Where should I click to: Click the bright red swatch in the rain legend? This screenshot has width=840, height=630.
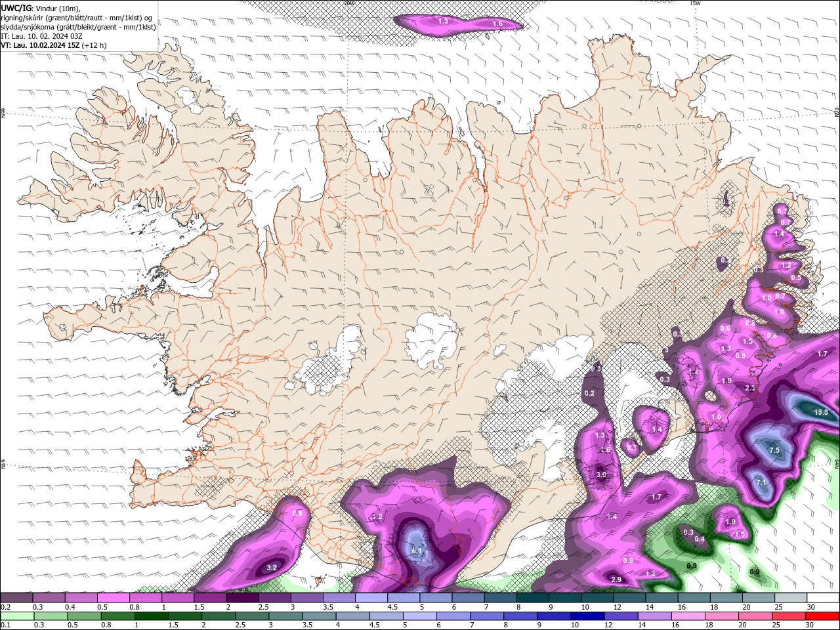tap(823, 616)
